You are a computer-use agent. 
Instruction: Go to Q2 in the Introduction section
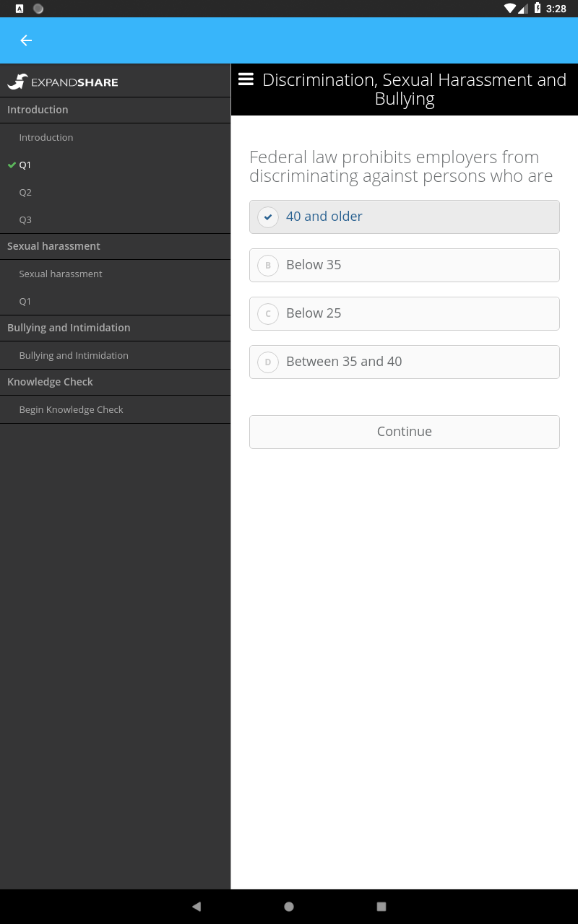tap(116, 192)
